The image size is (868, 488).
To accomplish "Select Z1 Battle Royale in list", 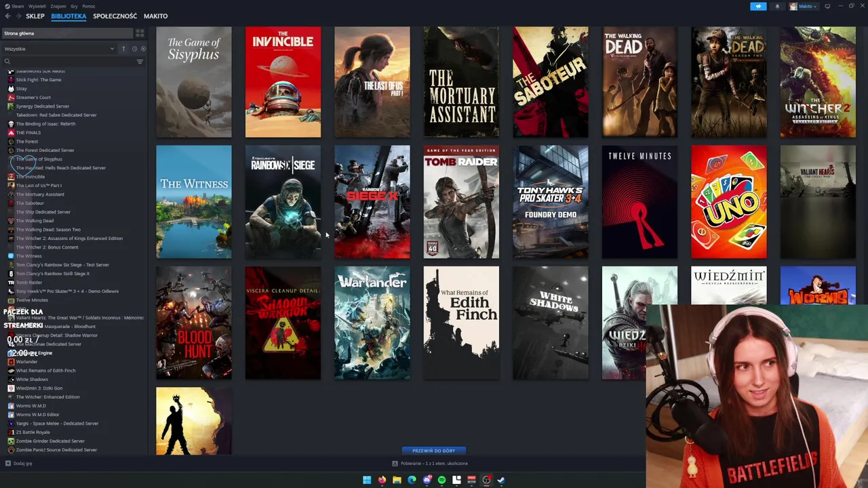I will click(33, 432).
